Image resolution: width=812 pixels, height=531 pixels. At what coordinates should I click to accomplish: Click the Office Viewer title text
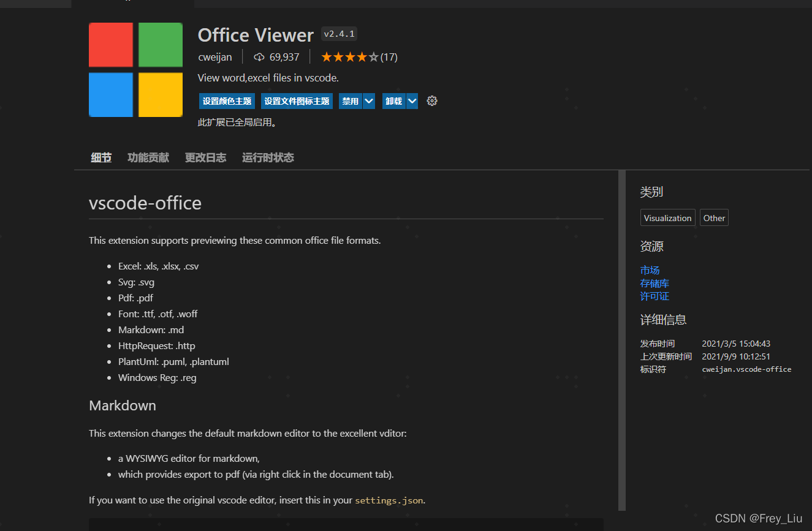256,35
